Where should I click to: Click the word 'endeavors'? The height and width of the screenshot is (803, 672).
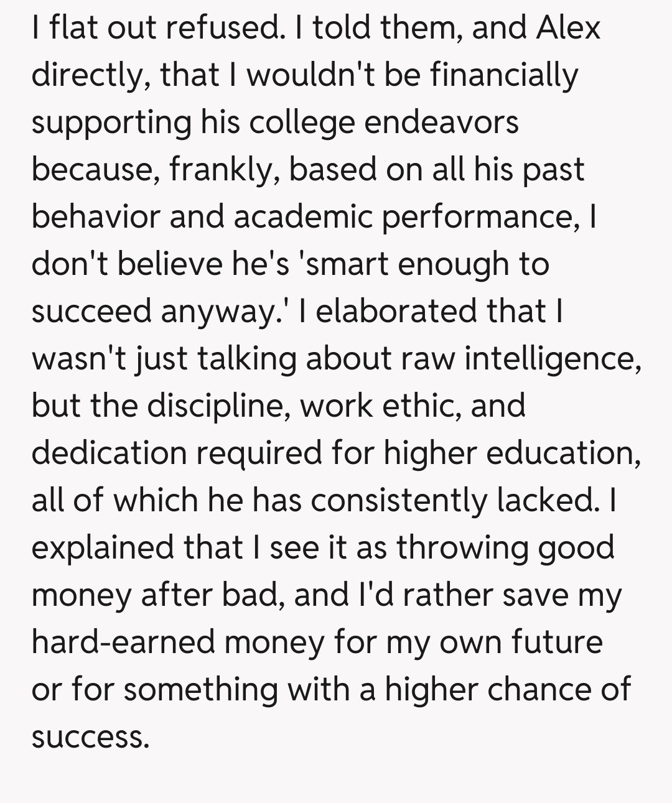[x=441, y=122]
